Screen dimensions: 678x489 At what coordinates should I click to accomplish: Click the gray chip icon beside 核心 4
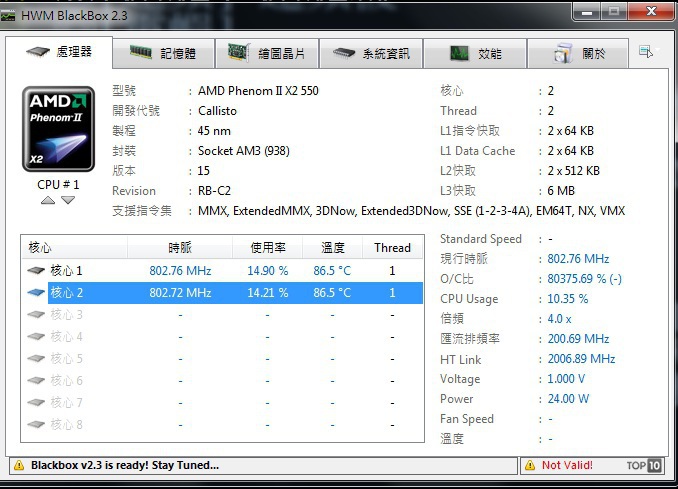[x=36, y=336]
